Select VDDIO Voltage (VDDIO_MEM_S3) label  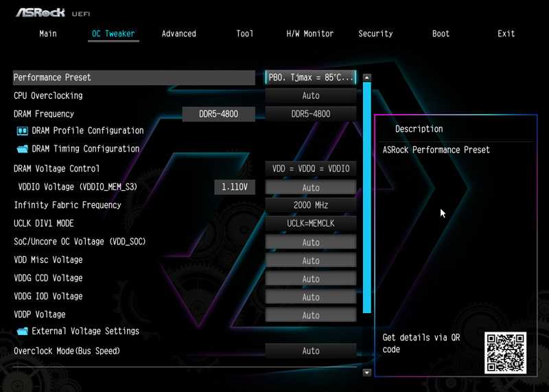pos(78,187)
